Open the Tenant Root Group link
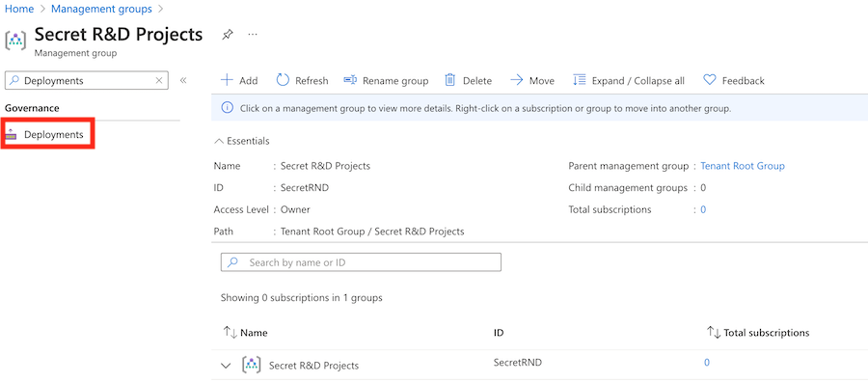This screenshot has height=383, width=868. (743, 166)
